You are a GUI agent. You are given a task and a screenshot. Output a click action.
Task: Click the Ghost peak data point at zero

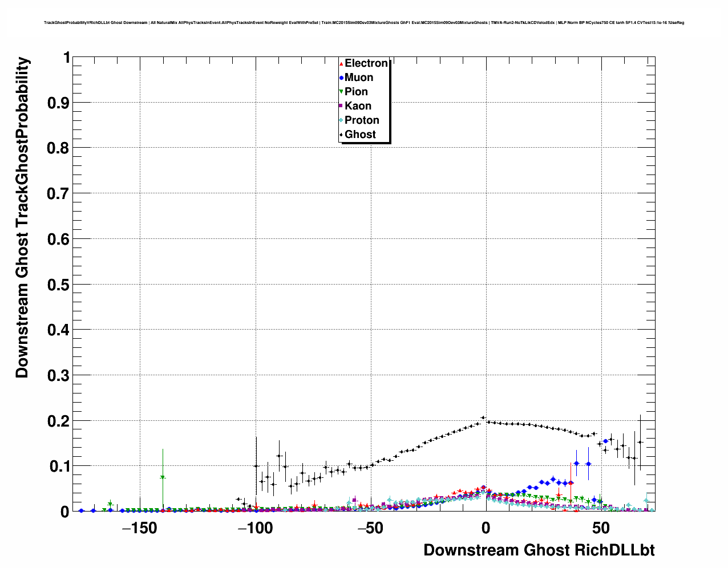(483, 418)
